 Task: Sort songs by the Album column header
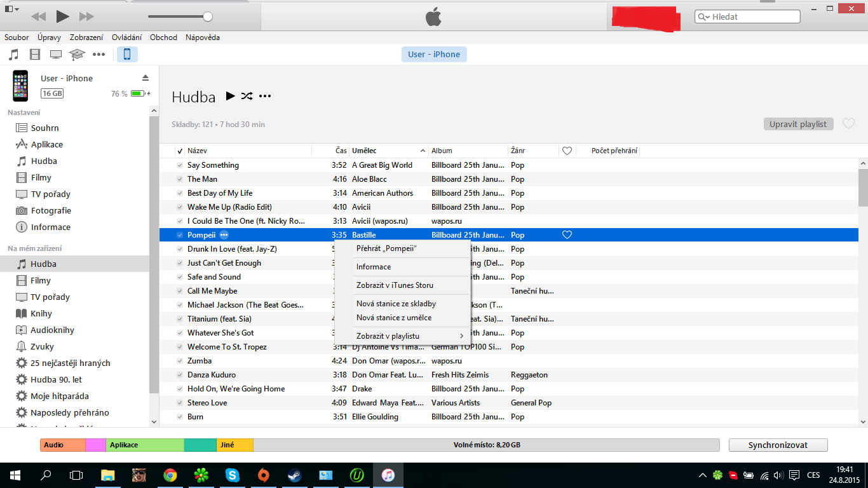[x=468, y=151]
